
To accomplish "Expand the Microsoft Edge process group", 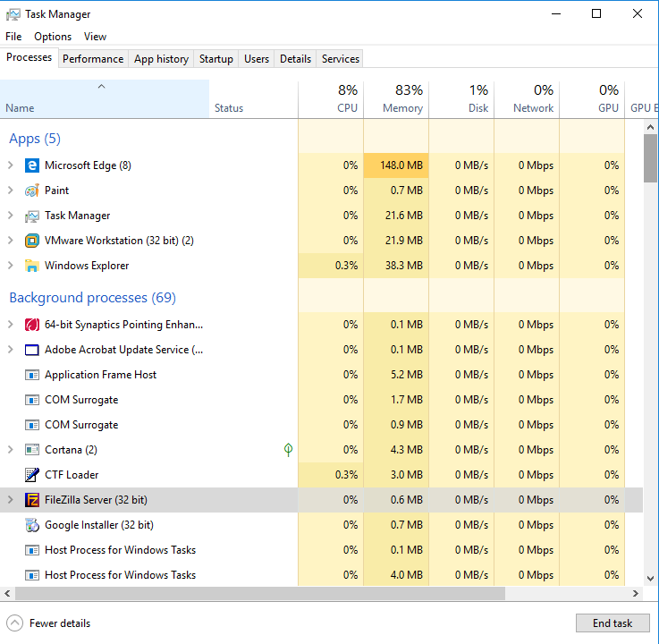I will pos(11,165).
